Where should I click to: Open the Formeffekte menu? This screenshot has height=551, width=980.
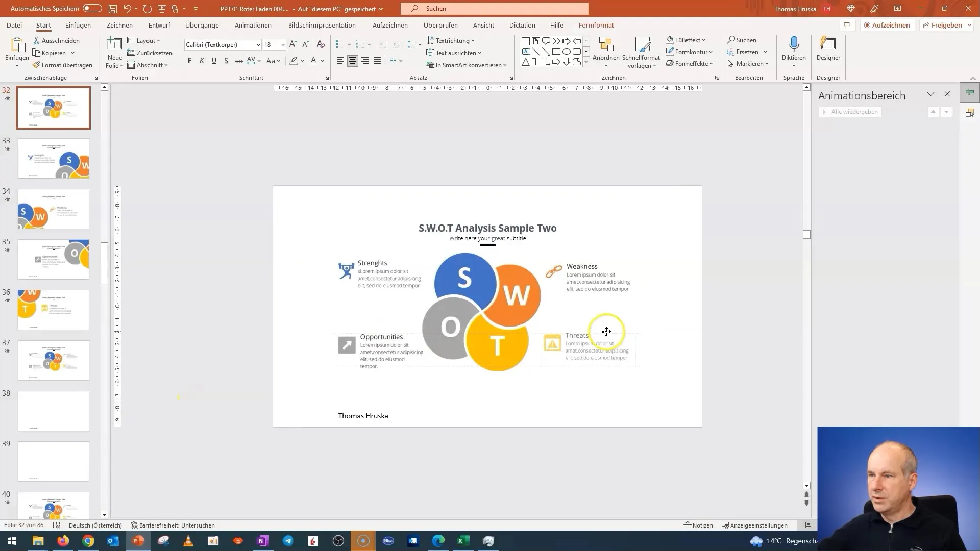pos(690,63)
